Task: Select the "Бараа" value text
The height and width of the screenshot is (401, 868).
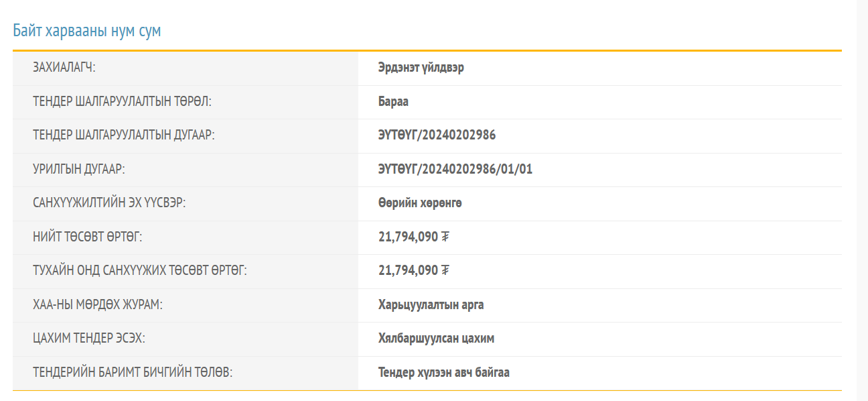Action: [x=393, y=102]
